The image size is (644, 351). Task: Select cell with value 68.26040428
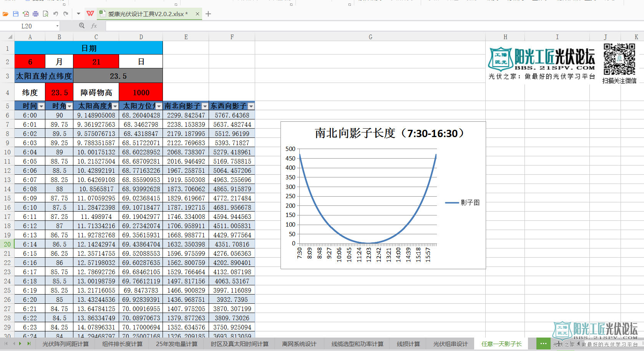pos(141,115)
